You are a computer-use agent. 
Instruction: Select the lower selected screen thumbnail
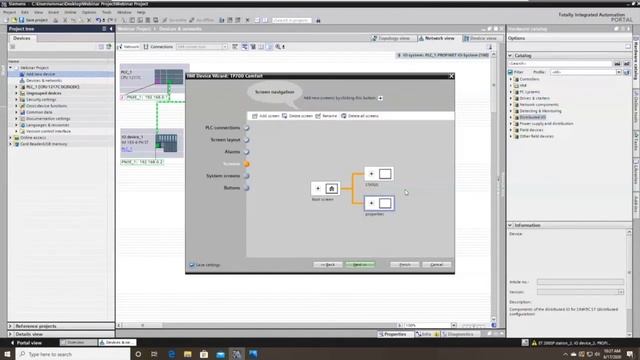point(385,203)
